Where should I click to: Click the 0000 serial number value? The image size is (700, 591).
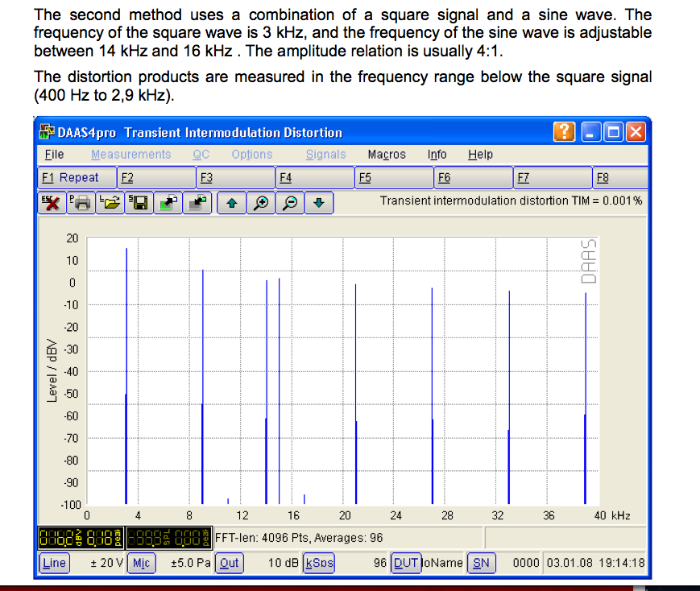click(x=526, y=563)
